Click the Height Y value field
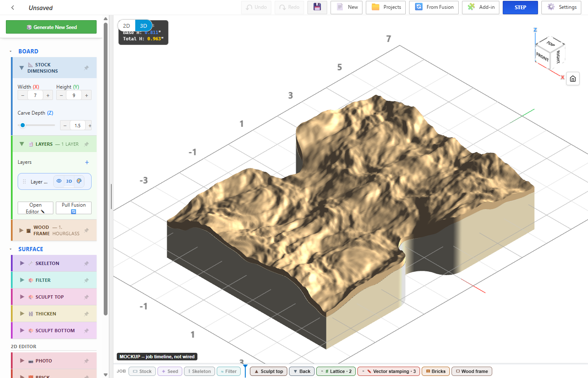The image size is (588, 378). coord(74,95)
